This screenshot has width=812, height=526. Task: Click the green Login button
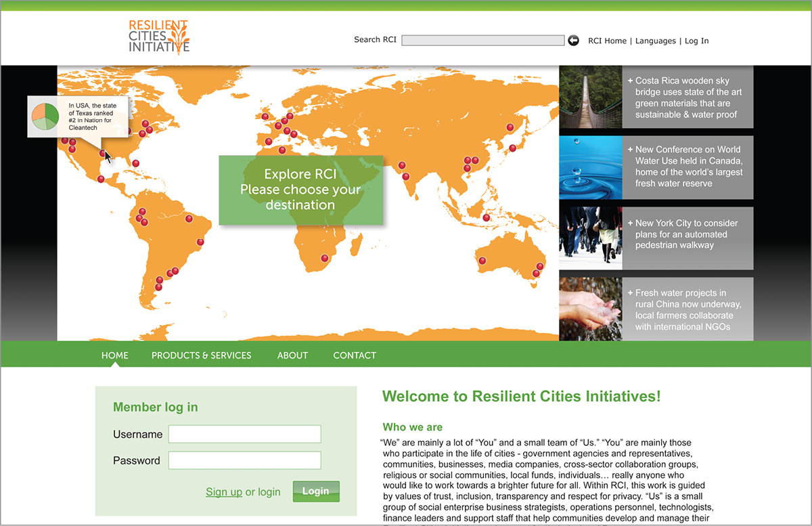(x=316, y=491)
